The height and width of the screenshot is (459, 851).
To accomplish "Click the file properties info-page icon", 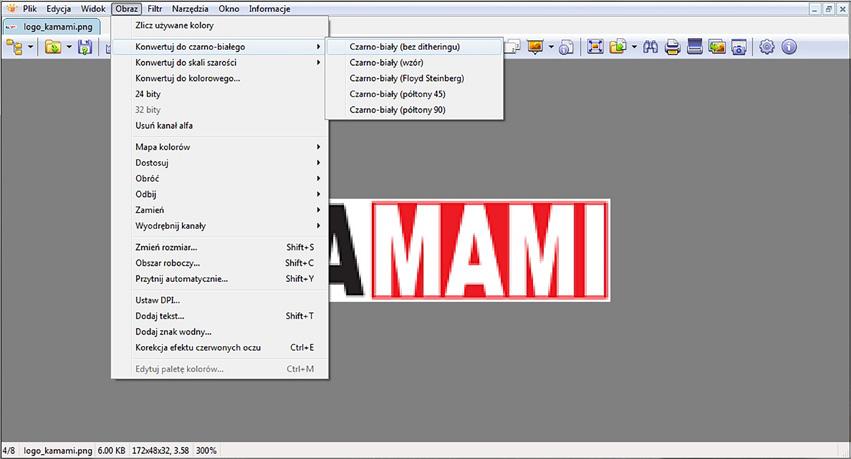I will click(566, 48).
